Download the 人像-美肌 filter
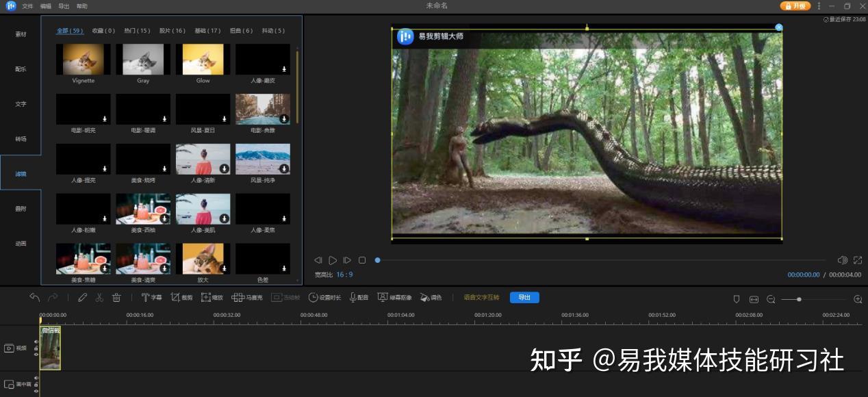The height and width of the screenshot is (397, 868). (225, 218)
